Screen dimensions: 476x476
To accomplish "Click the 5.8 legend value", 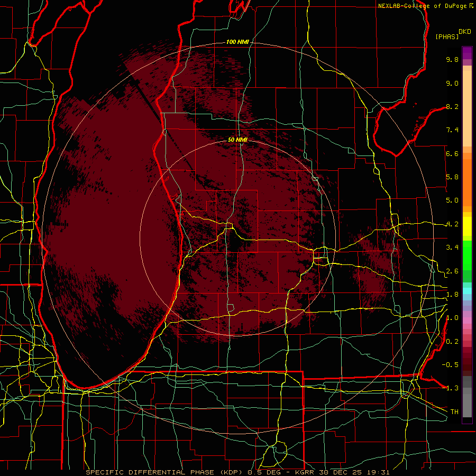I will 452,177.
